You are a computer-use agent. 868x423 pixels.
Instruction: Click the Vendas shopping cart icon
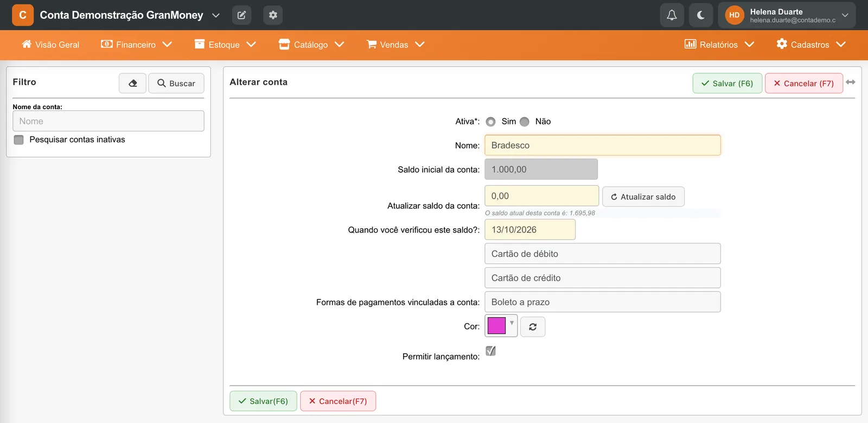[372, 44]
